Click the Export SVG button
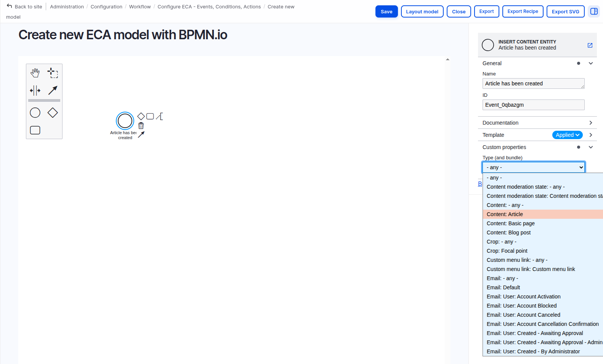603x364 pixels. [565, 11]
